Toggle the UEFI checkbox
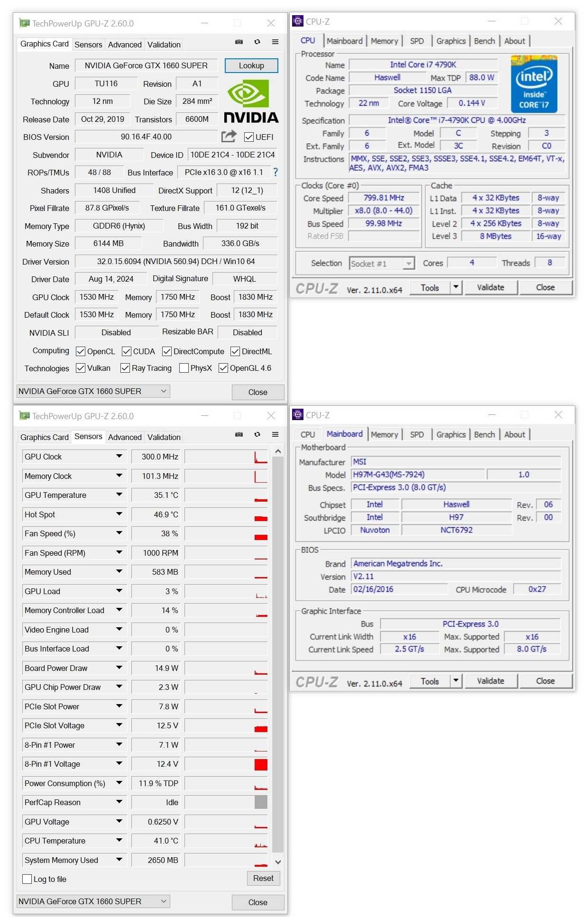This screenshot has width=588, height=917. click(248, 137)
